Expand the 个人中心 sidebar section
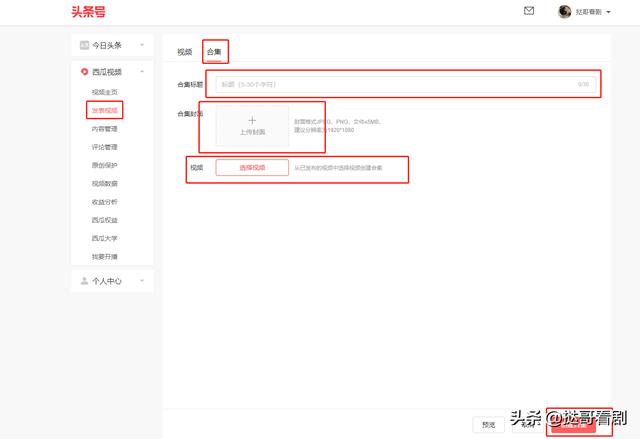The width and height of the screenshot is (640, 439). 142,281
